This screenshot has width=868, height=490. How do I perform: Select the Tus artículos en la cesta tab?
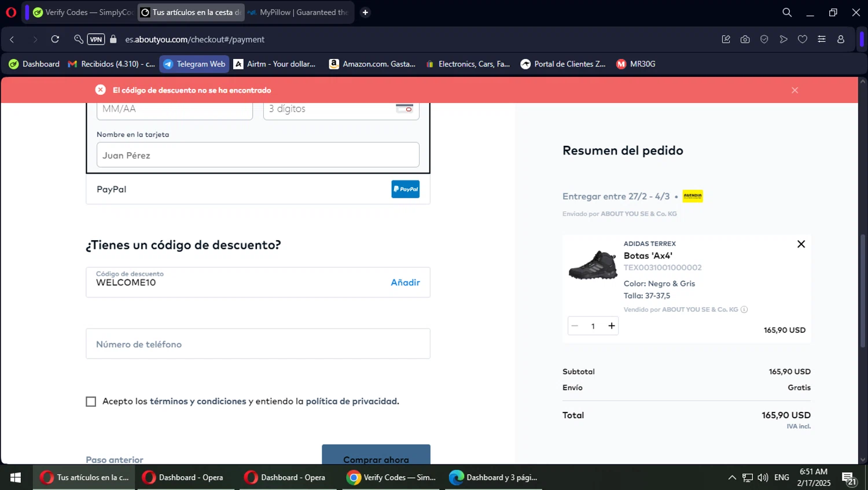[191, 12]
